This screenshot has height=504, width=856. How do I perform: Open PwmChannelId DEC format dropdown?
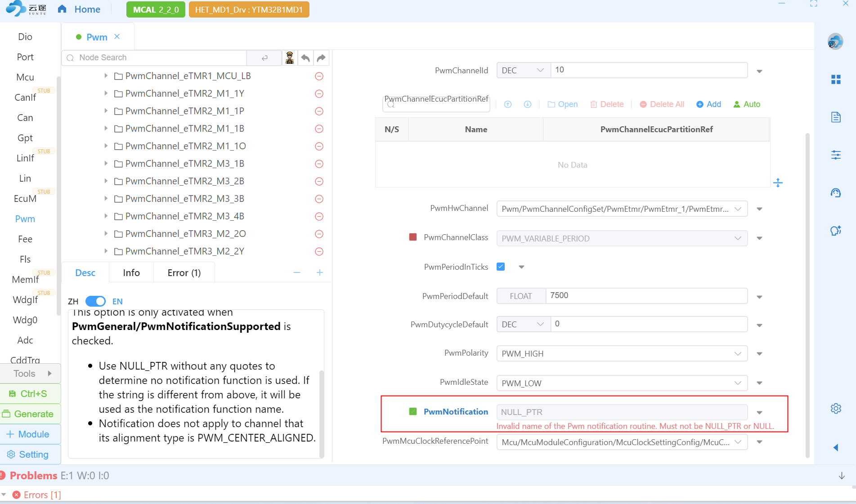pos(524,70)
